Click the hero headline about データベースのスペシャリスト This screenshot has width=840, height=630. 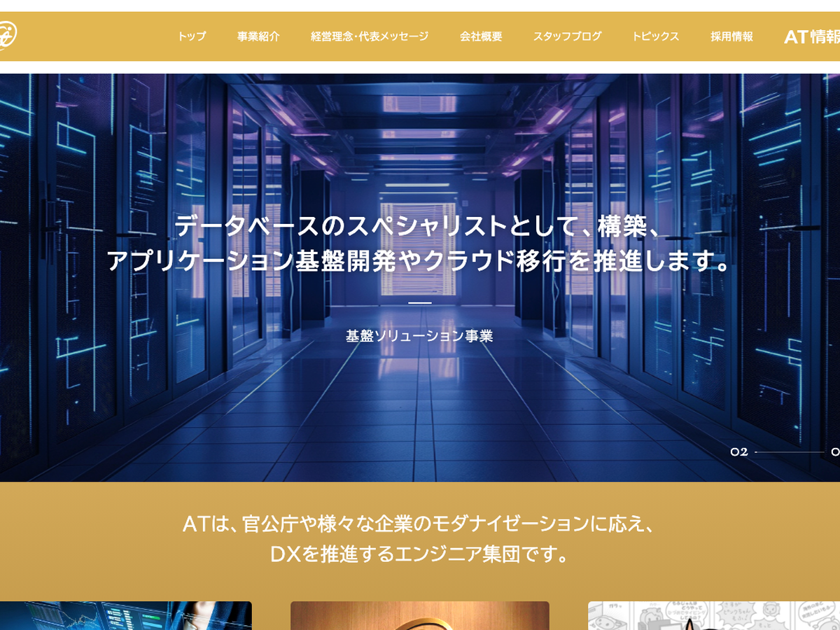click(x=419, y=244)
